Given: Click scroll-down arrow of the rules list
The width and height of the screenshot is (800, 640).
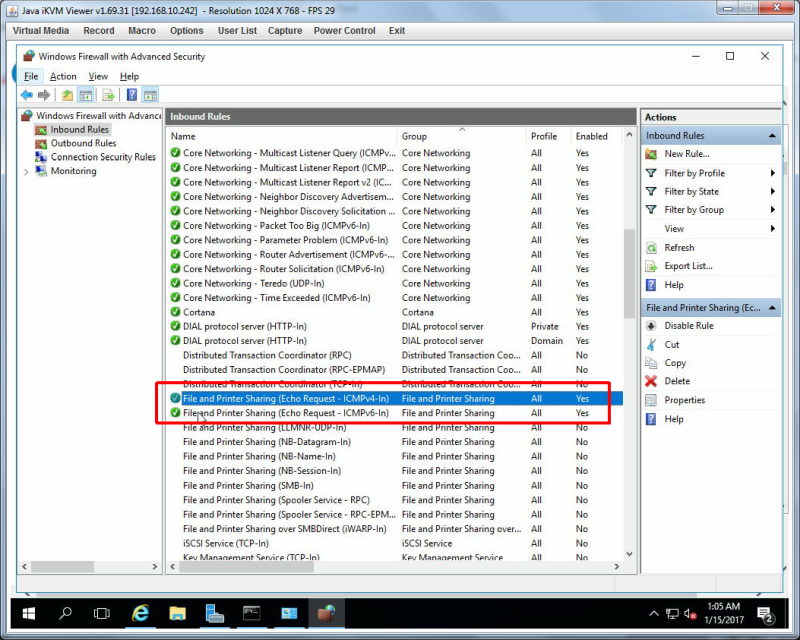Looking at the screenshot, I should tap(630, 554).
